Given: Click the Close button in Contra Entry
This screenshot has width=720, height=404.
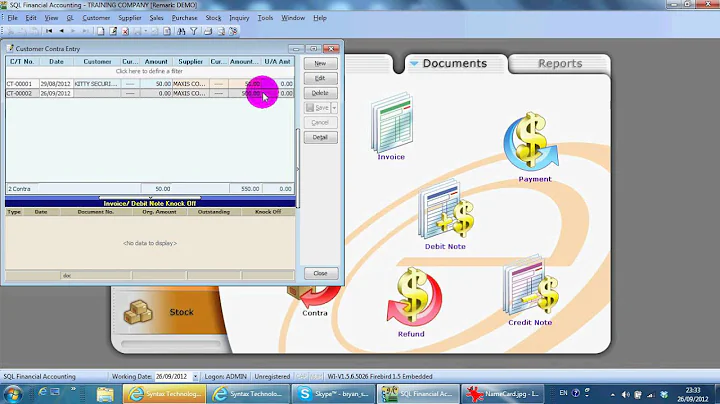Looking at the screenshot, I should point(321,273).
